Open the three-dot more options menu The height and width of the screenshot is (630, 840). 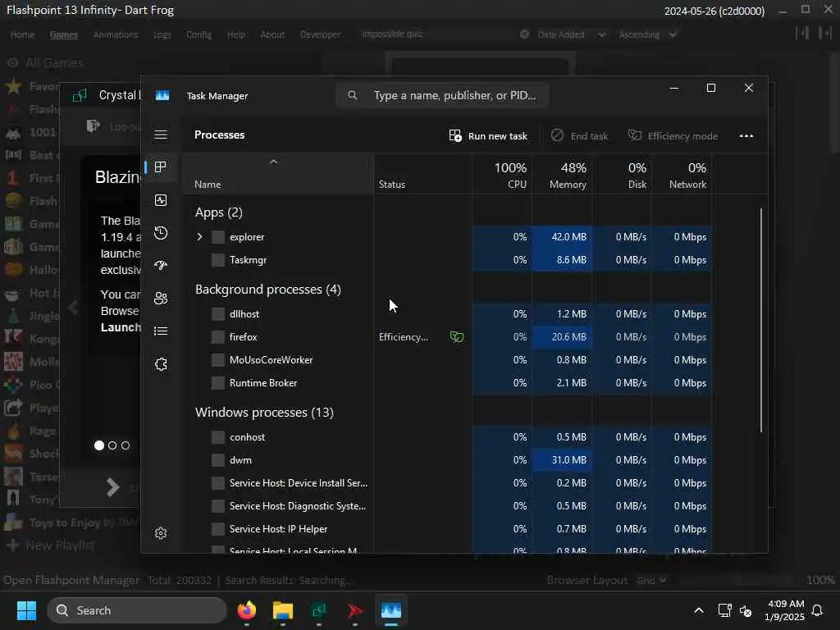tap(746, 135)
